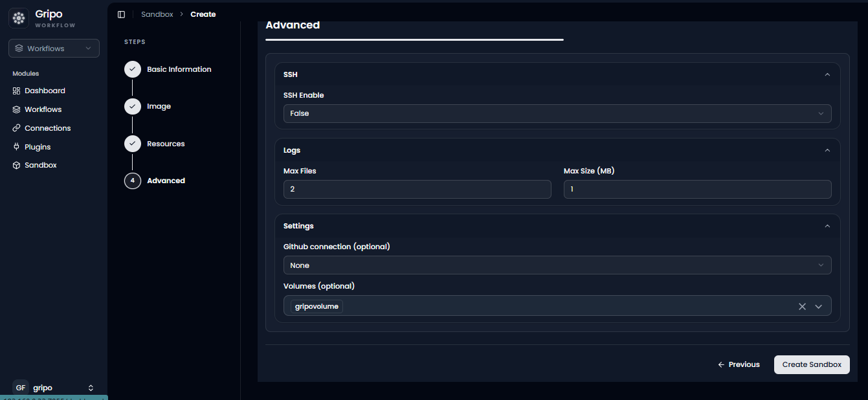Click the Image step checkmark circle
Screen dimensions: 868x400
tap(133, 106)
